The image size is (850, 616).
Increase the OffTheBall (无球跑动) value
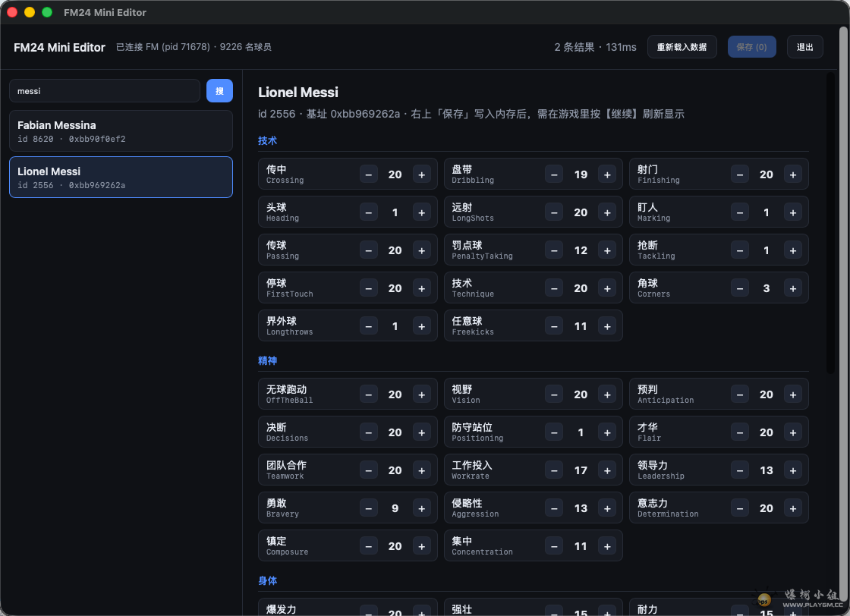422,394
